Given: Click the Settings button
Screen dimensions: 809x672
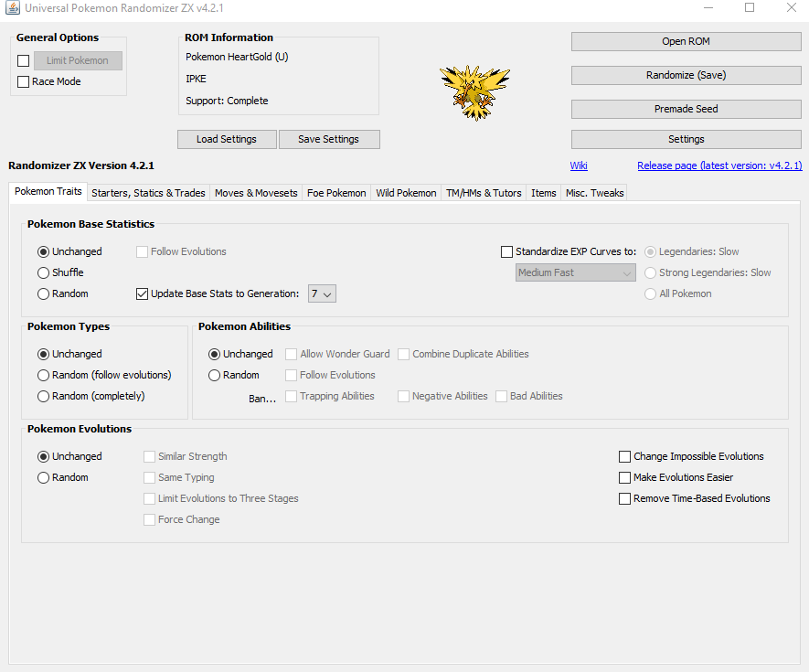Looking at the screenshot, I should tap(686, 139).
